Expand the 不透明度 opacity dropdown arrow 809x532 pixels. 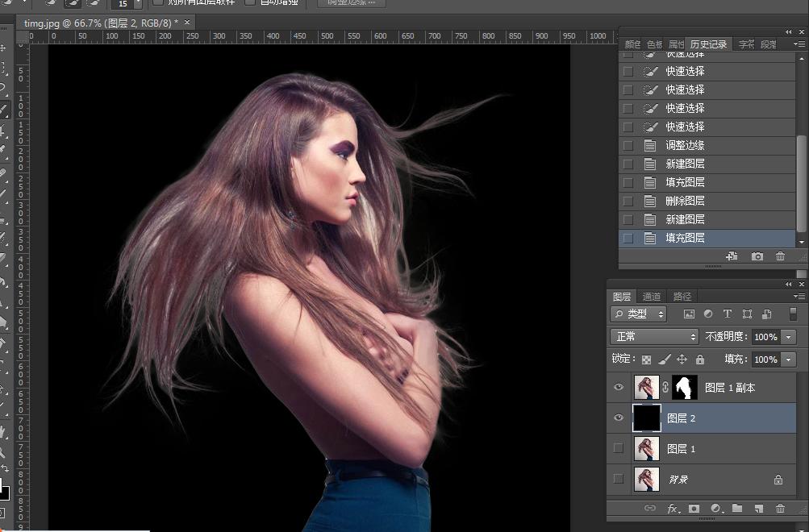[x=788, y=337]
